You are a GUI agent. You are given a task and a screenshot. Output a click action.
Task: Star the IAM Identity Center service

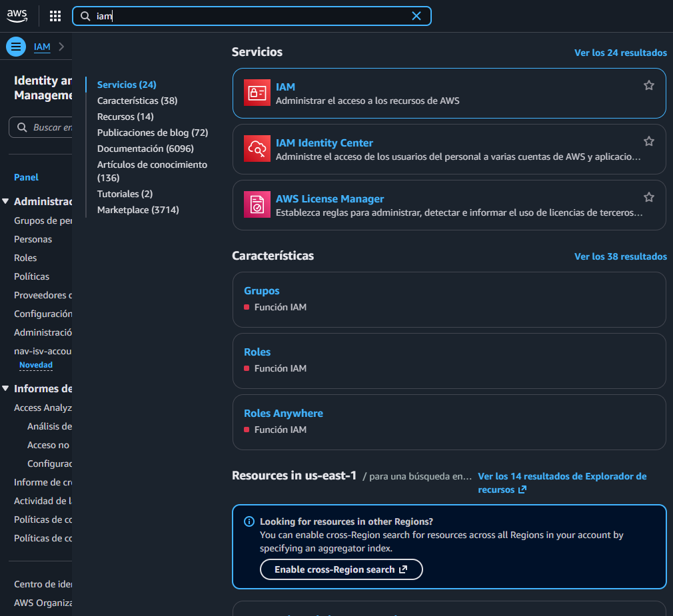(x=648, y=141)
